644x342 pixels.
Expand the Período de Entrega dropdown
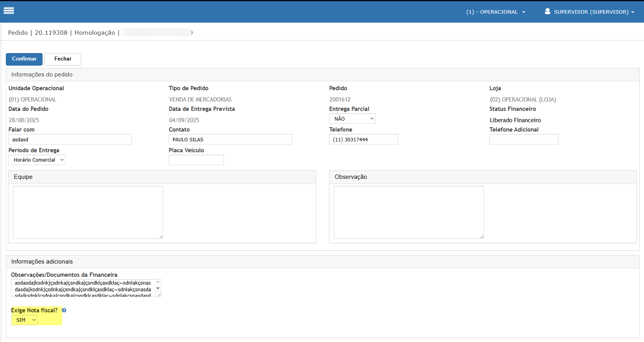[x=37, y=160]
